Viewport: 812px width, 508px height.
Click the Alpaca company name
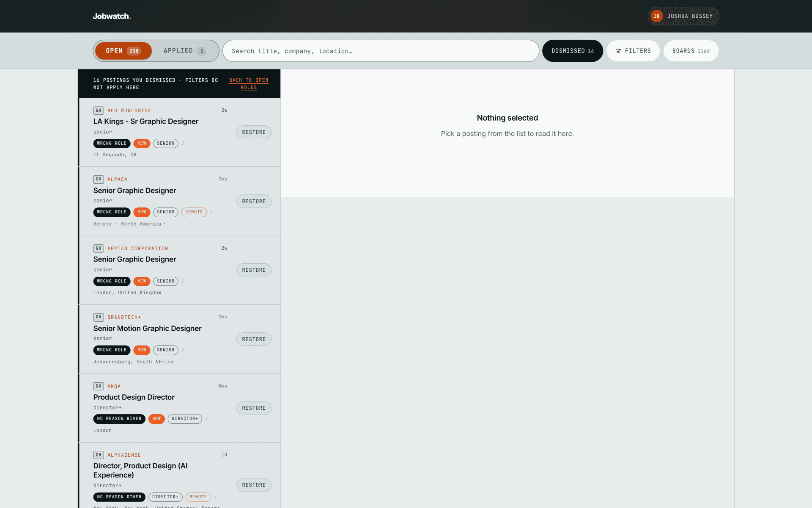tap(117, 179)
